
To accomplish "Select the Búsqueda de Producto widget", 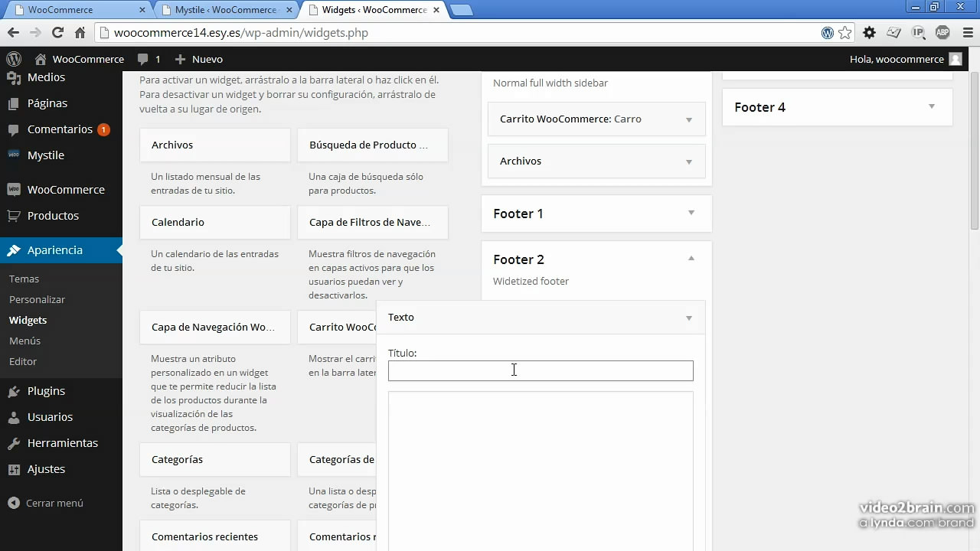I will coord(373,145).
